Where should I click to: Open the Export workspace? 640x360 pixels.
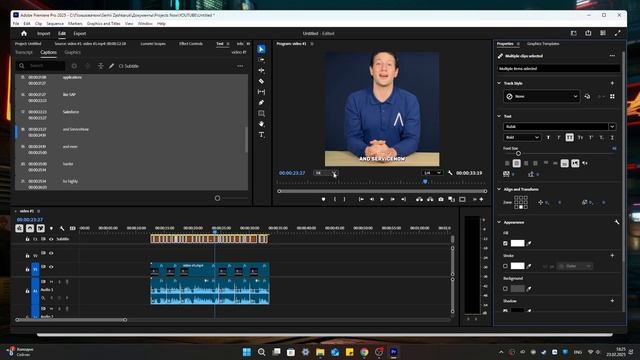(80, 33)
